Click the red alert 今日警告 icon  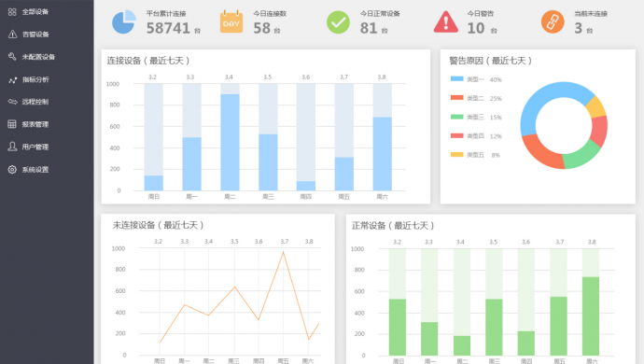[445, 21]
